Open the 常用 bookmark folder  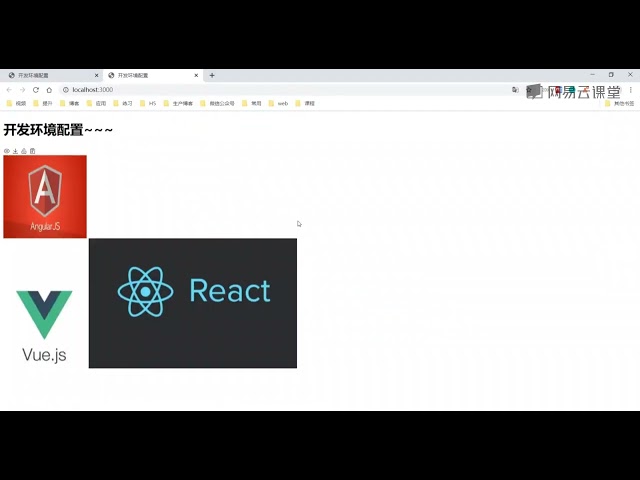252,104
